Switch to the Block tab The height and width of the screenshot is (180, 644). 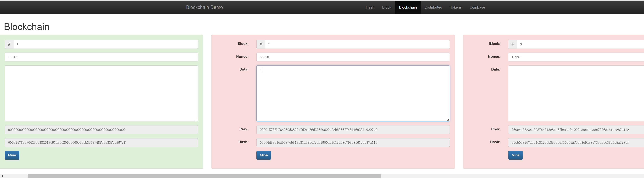386,7
